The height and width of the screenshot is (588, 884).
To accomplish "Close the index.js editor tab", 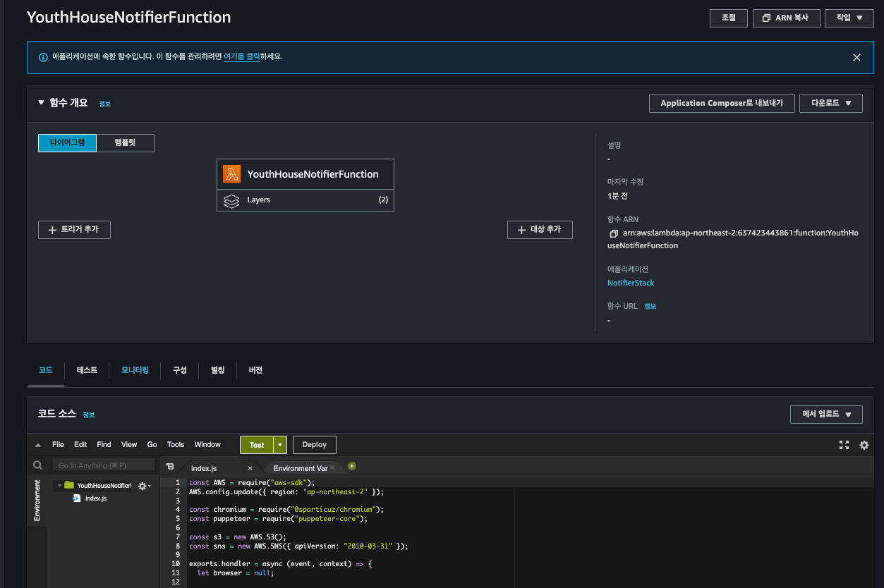I will coord(250,468).
